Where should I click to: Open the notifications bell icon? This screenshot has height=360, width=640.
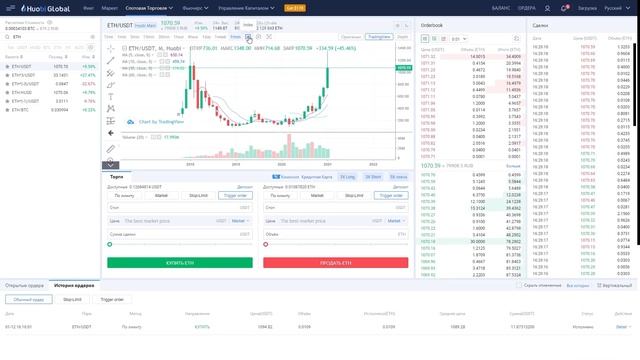pyautogui.click(x=564, y=8)
